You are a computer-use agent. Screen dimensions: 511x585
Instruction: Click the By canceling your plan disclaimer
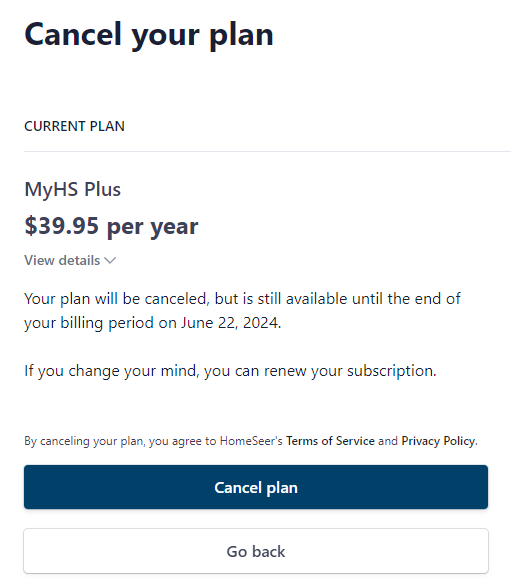click(251, 441)
